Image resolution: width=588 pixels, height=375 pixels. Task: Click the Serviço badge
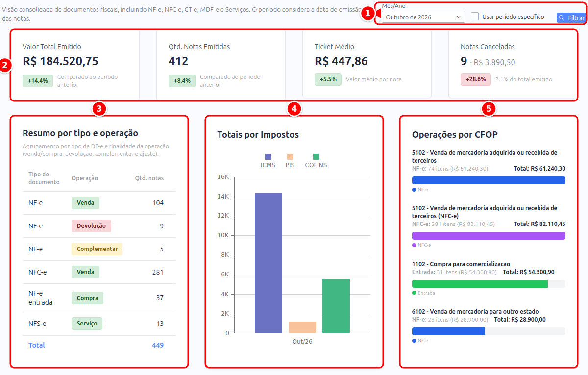(87, 324)
